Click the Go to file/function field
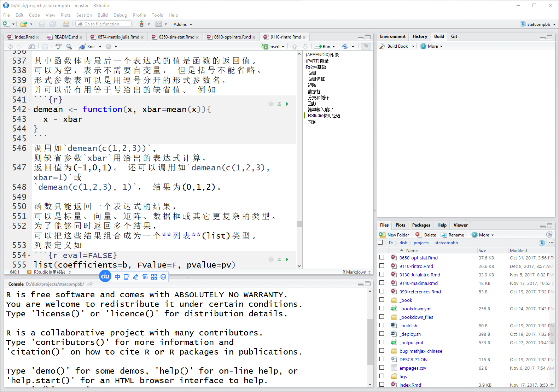Viewport: 559px width, 392px height. click(x=104, y=24)
